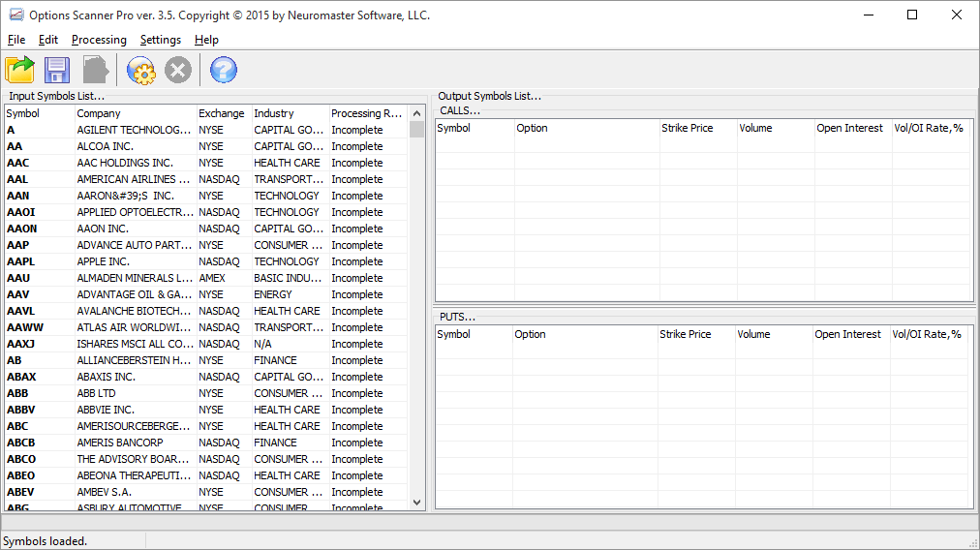Click CALLS Open Interest column header
Screen dimensions: 980x550
tap(853, 128)
